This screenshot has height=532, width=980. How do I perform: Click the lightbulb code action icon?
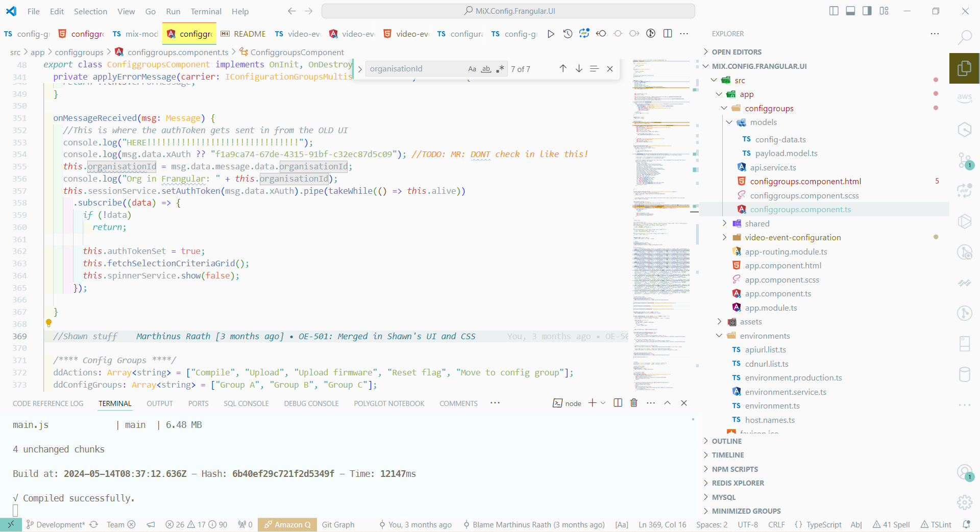coord(49,323)
